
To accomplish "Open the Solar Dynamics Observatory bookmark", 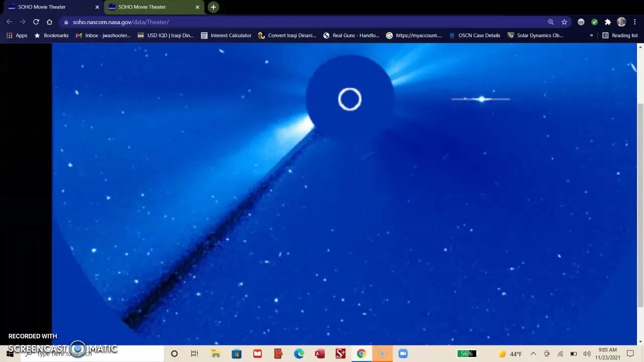I will click(x=535, y=36).
